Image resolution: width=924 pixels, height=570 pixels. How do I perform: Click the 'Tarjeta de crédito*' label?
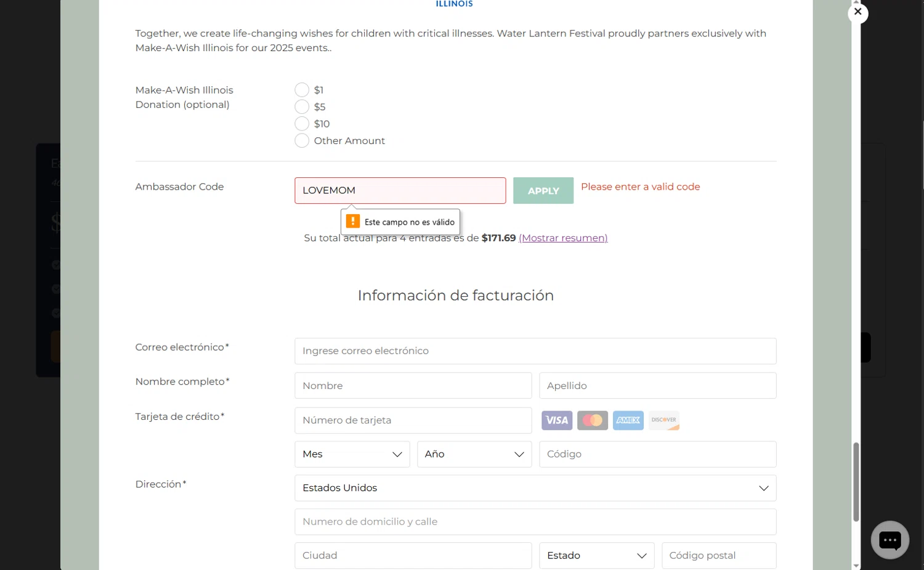(180, 417)
